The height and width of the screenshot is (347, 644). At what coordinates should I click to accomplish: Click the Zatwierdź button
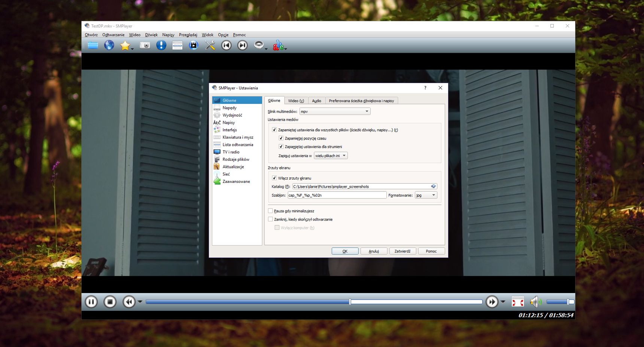pos(402,251)
